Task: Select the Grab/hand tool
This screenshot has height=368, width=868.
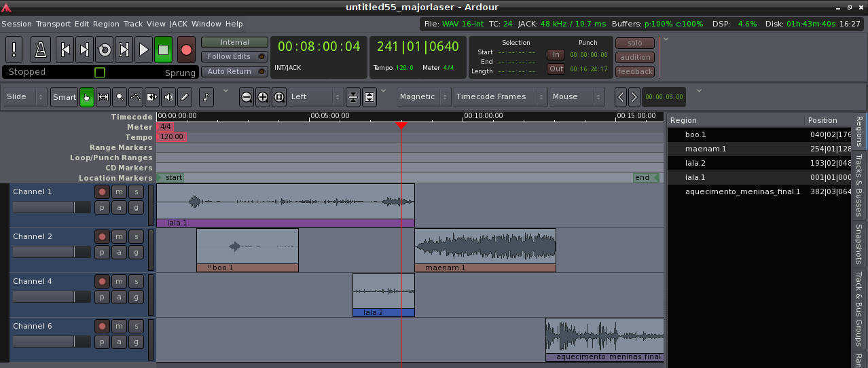Action: pos(87,97)
